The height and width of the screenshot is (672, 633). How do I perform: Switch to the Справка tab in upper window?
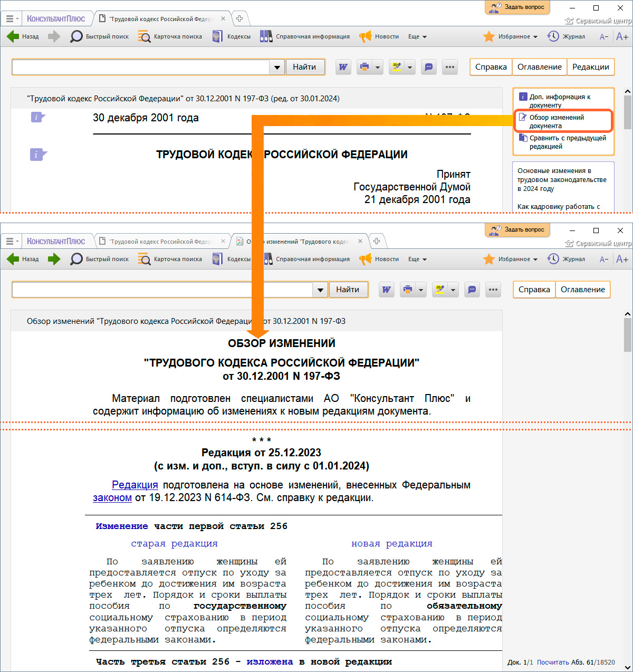[491, 67]
